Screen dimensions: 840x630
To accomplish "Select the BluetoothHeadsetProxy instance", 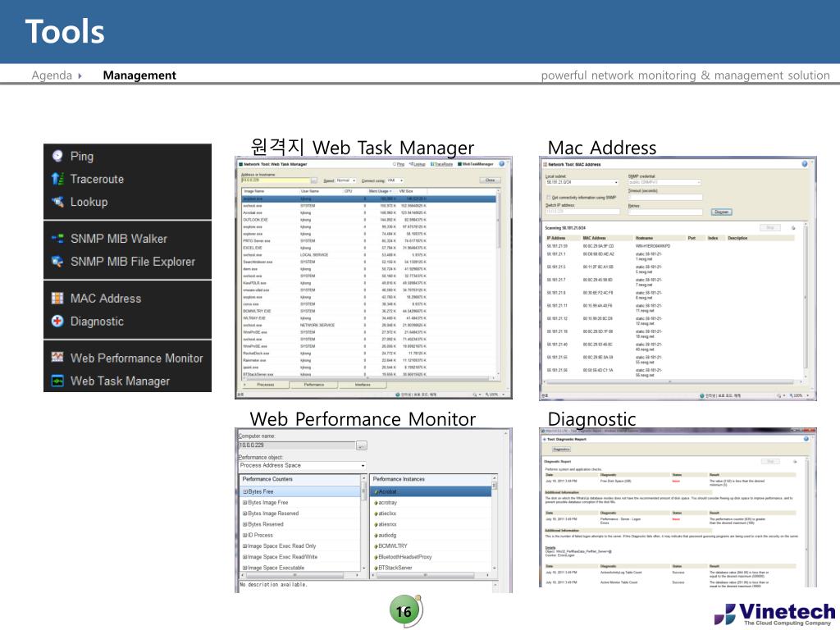I will 431,557.
